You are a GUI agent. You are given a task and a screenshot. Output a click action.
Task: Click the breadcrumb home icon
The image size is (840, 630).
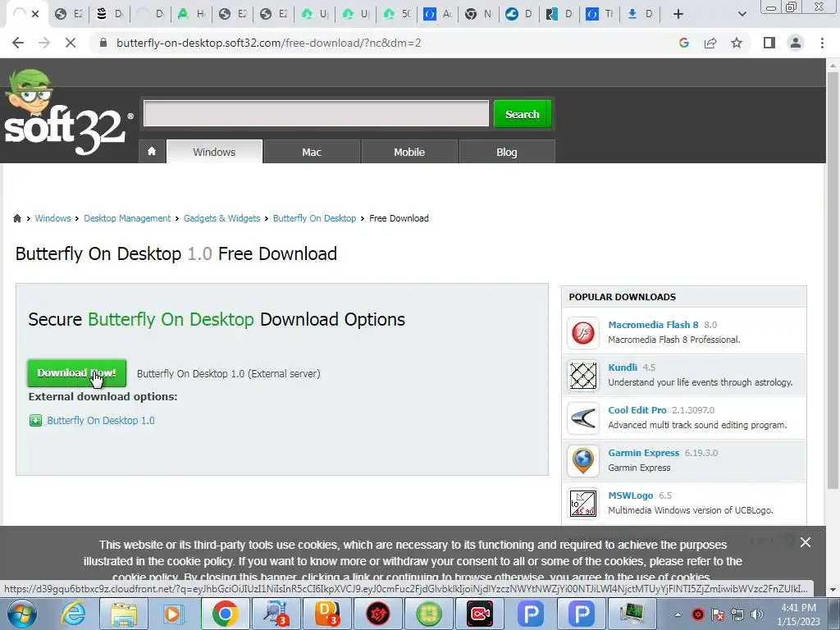click(17, 218)
